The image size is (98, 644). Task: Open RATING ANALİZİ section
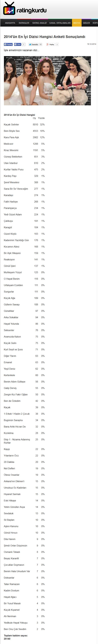[x=39, y=23]
